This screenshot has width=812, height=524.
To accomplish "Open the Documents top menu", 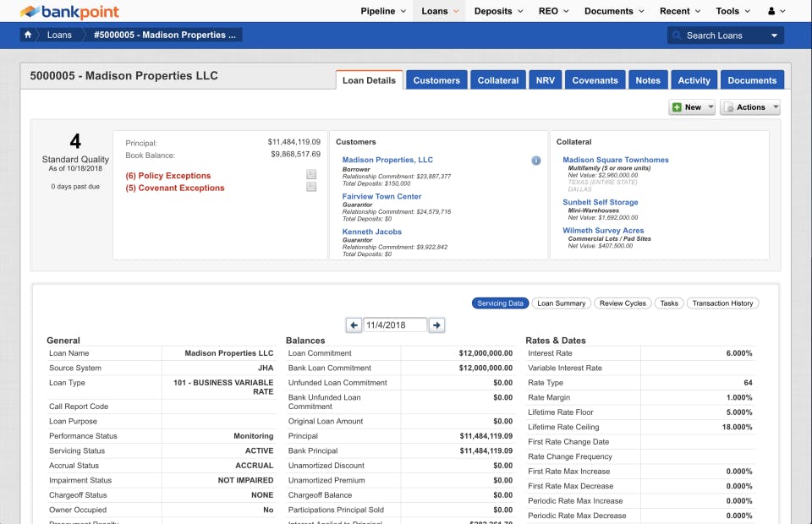I will click(614, 11).
